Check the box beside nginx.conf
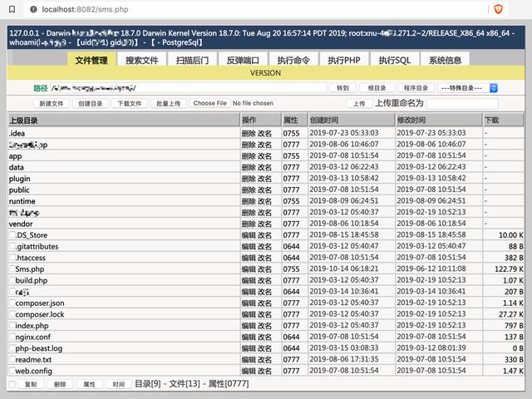Screen dimensions: 532x399 coord(12,337)
